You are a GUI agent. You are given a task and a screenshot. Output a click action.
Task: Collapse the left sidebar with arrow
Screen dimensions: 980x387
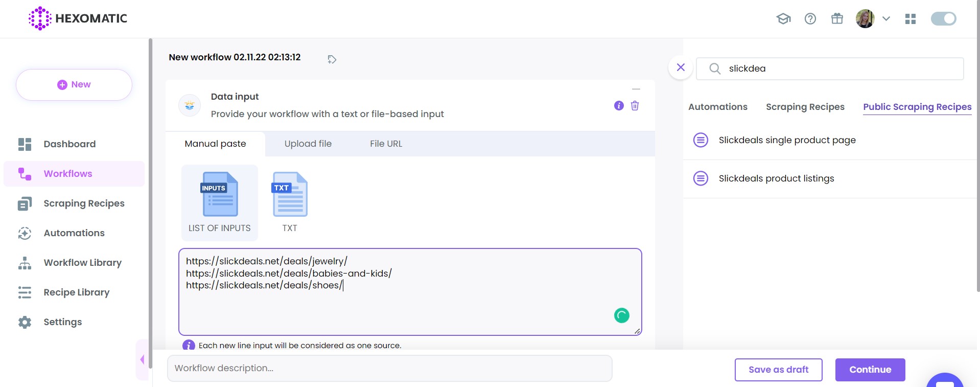click(x=142, y=359)
